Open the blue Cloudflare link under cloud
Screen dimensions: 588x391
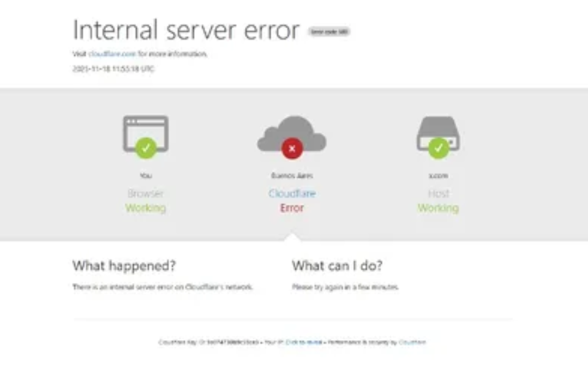pos(292,193)
